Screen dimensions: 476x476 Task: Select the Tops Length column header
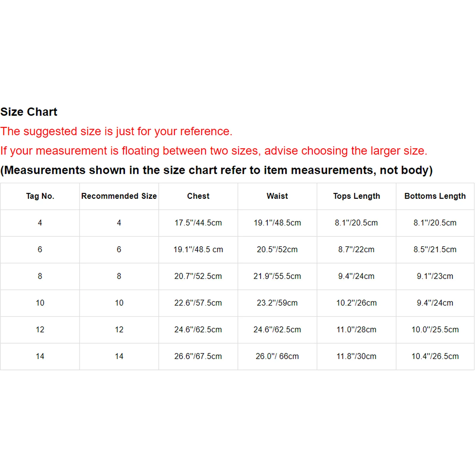point(356,196)
